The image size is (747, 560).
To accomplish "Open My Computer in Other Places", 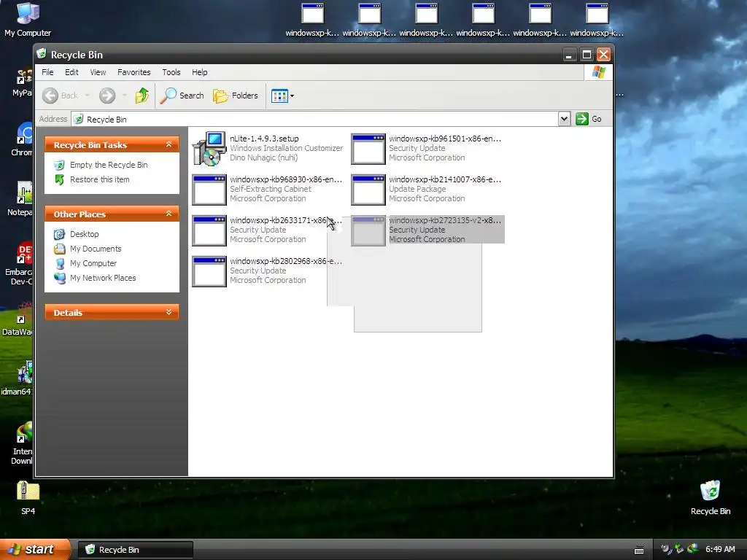I will [93, 263].
